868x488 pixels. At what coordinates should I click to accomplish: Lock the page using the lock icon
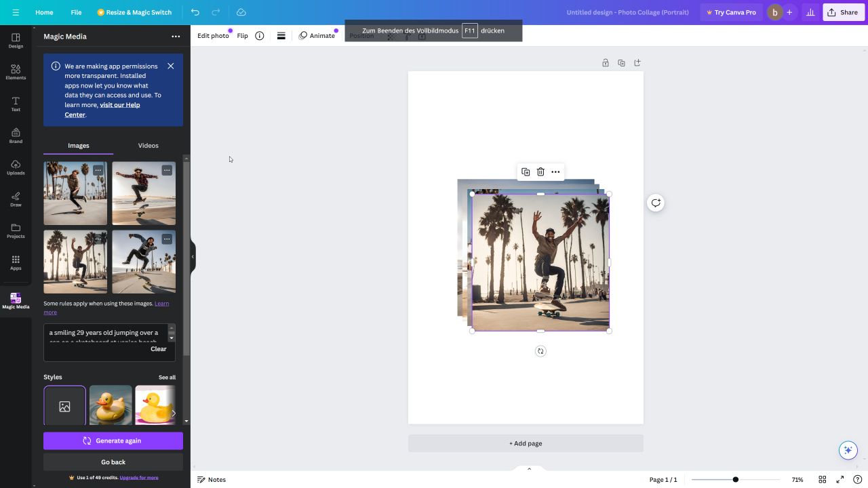[x=606, y=63]
